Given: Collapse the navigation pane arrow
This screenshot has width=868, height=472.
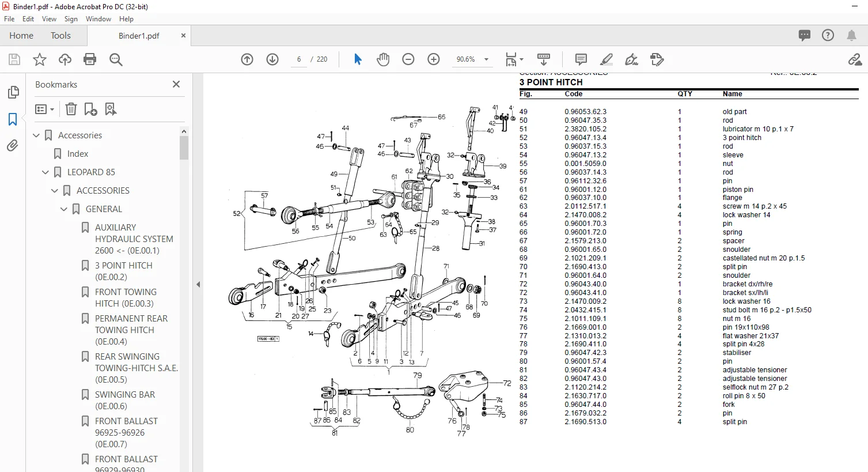Looking at the screenshot, I should (x=198, y=284).
